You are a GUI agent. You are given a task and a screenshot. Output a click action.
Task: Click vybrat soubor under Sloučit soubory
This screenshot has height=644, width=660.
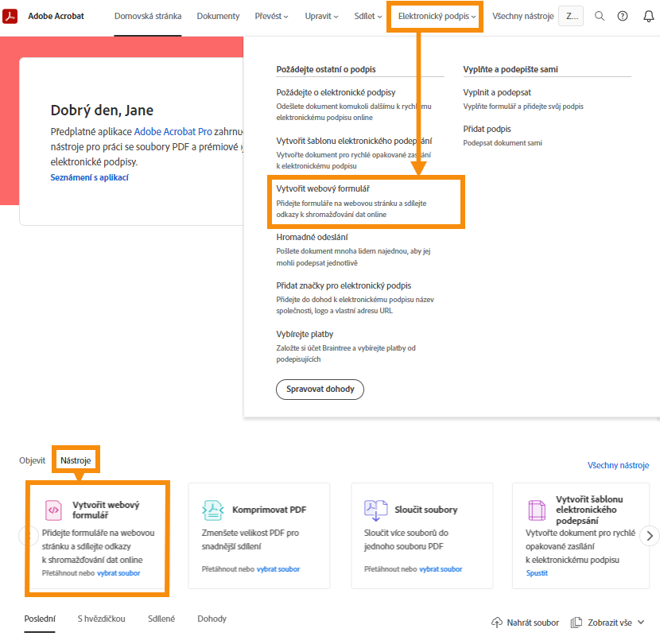click(441, 569)
